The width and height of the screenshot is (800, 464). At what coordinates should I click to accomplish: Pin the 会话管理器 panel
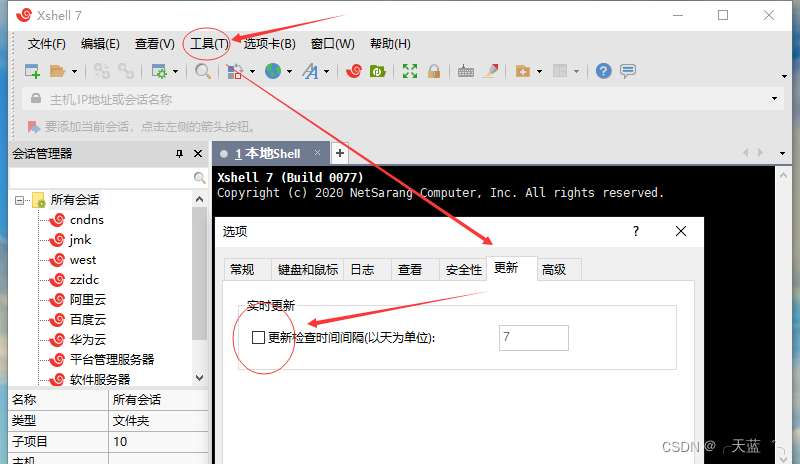coord(179,154)
